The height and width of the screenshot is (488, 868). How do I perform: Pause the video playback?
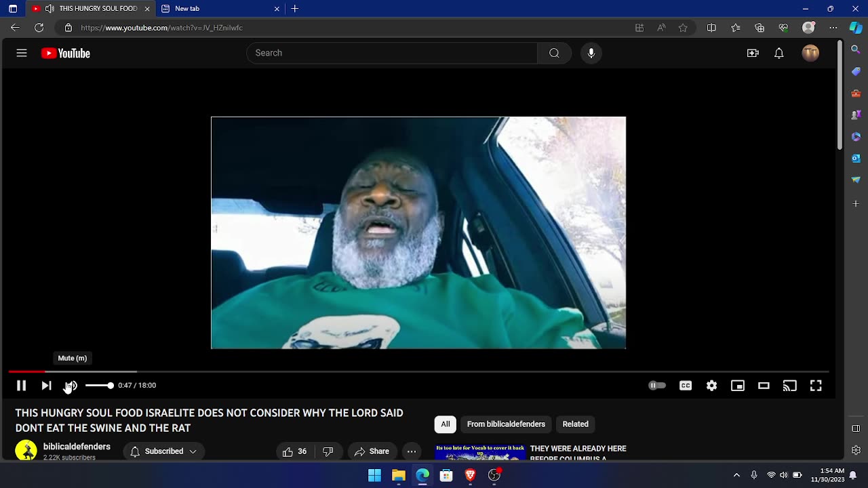[x=21, y=386]
